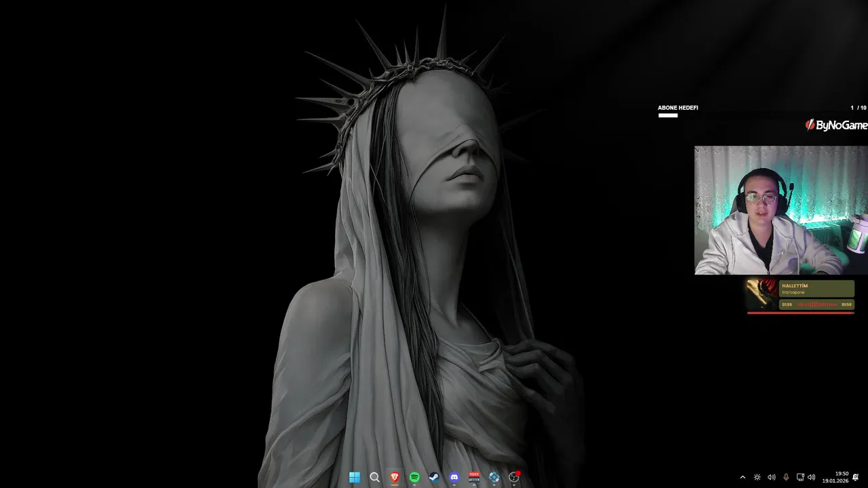Click the HALLETTİM song album art

762,295
